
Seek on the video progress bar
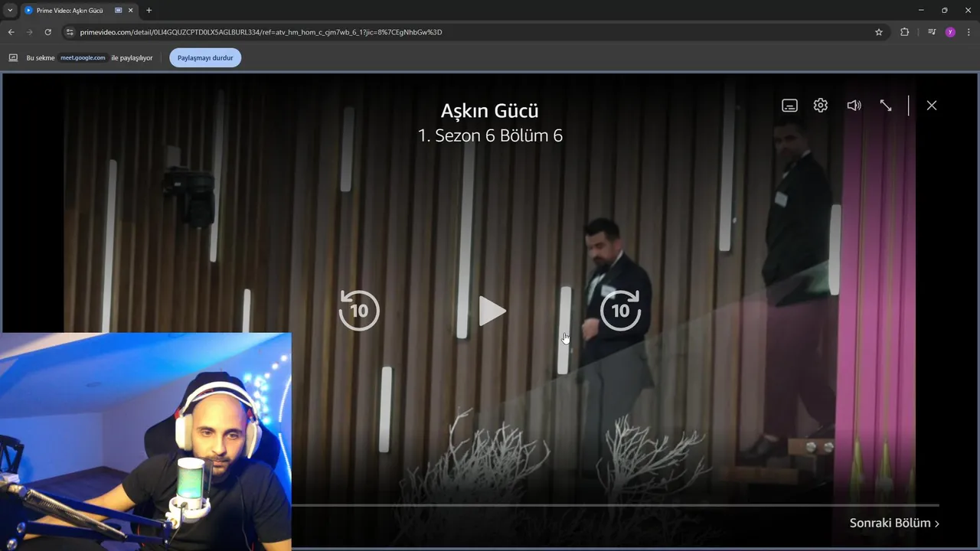tap(615, 505)
